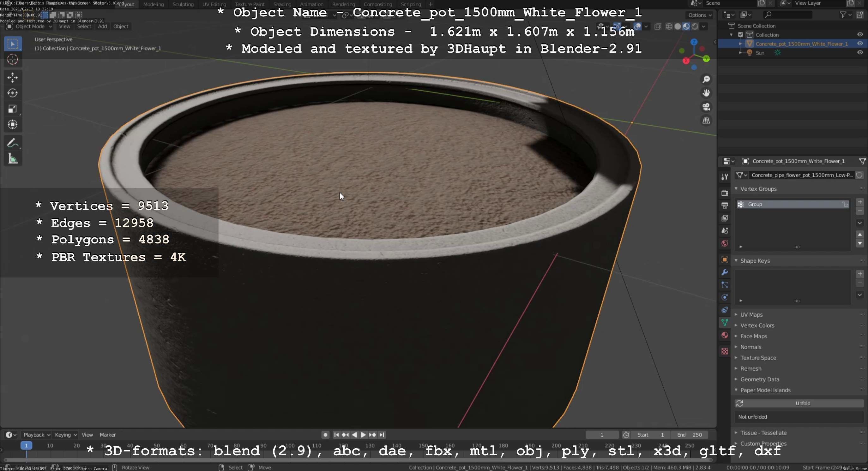Toggle X-ray mode in viewport header

(x=657, y=27)
